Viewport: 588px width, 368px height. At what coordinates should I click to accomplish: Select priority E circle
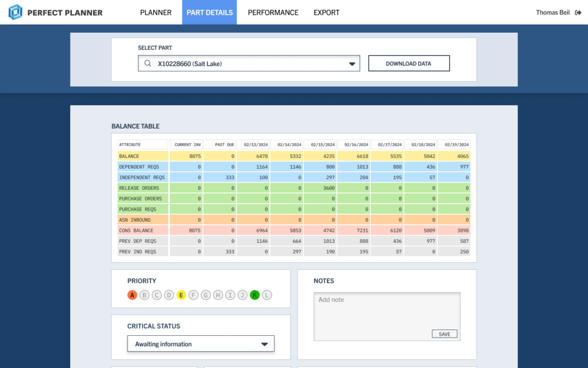point(181,295)
